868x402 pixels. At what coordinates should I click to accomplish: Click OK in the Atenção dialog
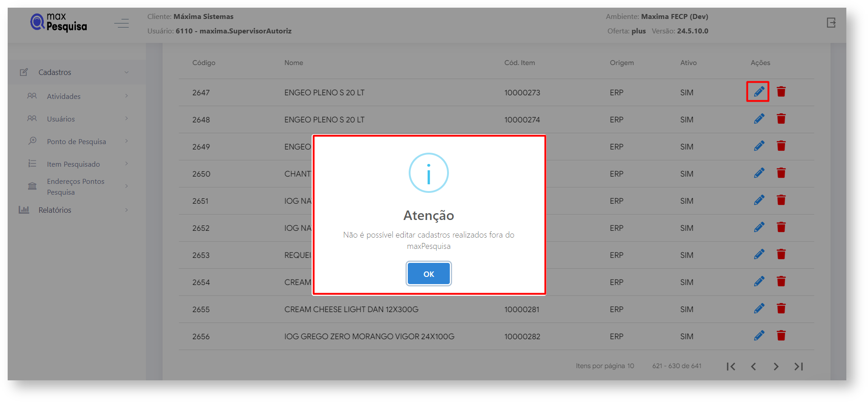coord(428,274)
